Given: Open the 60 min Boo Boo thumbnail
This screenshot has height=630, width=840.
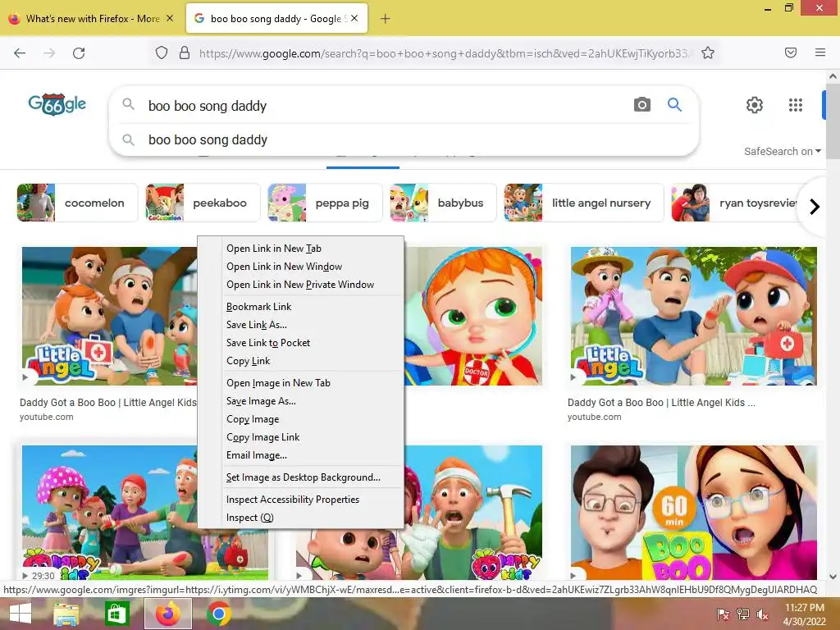Looking at the screenshot, I should [x=694, y=513].
